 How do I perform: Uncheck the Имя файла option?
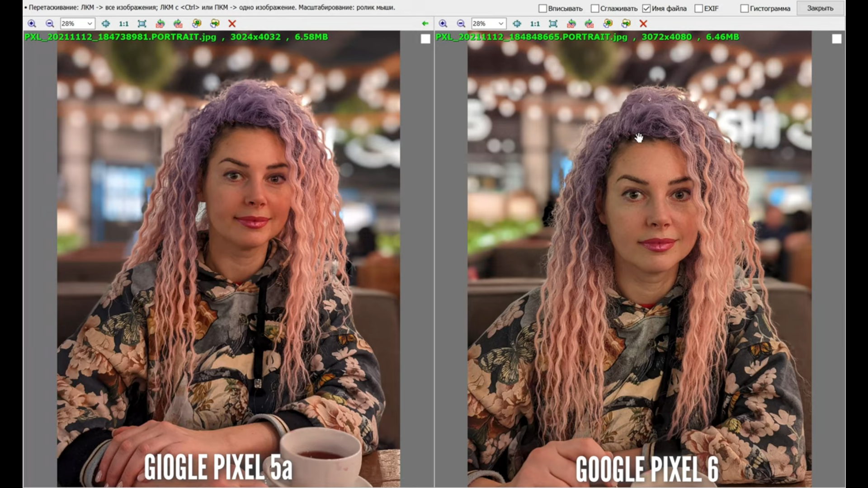click(646, 9)
